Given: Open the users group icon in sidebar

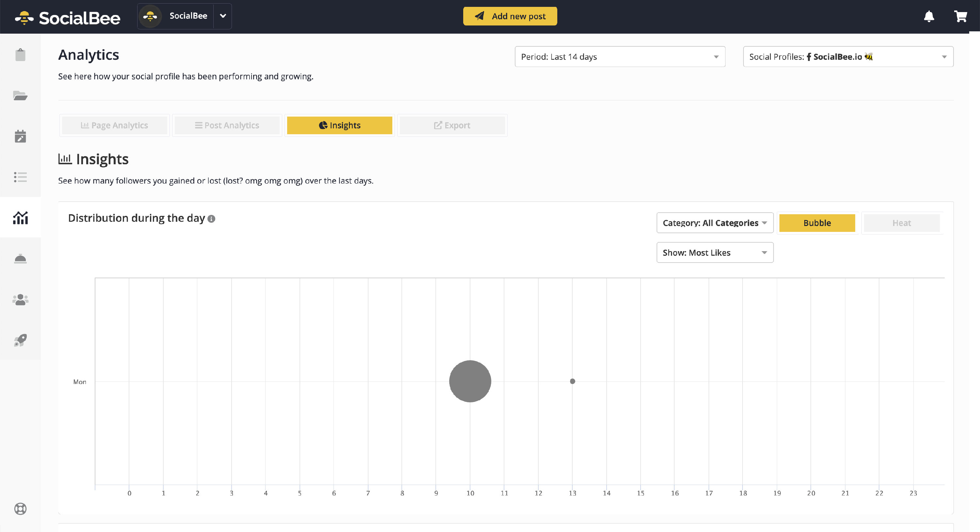Looking at the screenshot, I should [x=20, y=300].
